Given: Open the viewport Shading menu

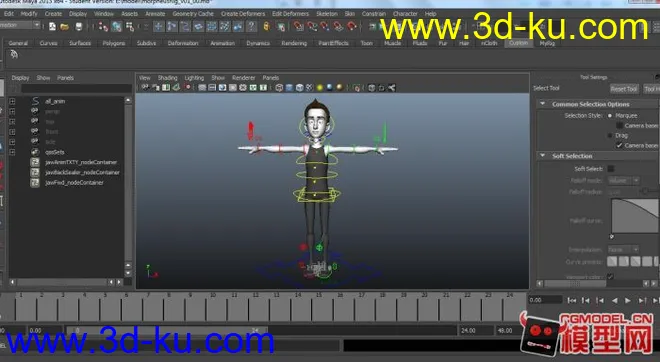Looking at the screenshot, I should click(168, 78).
